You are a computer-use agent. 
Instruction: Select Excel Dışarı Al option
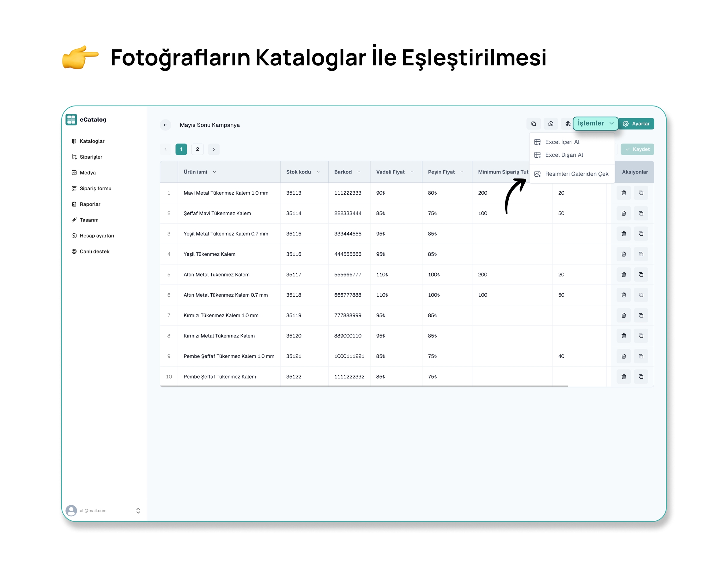[564, 155]
